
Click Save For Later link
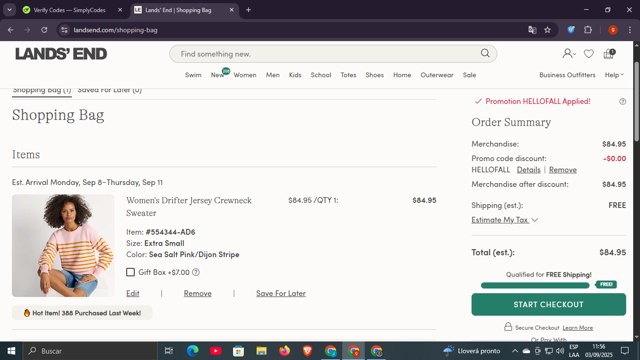[x=281, y=293]
